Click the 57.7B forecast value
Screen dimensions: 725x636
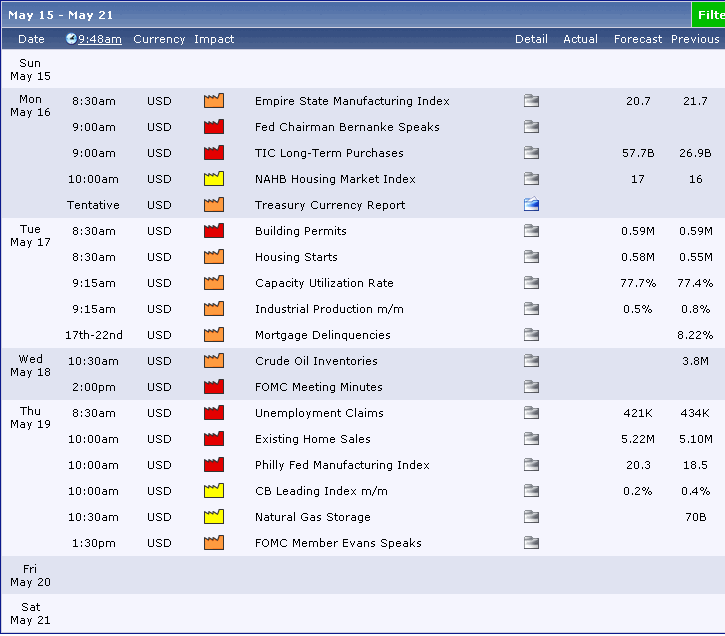[x=638, y=153]
